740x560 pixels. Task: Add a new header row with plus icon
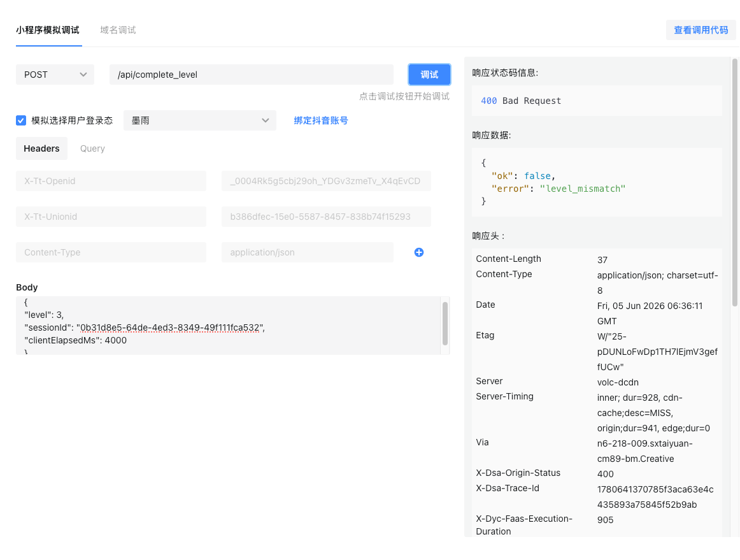click(x=418, y=252)
